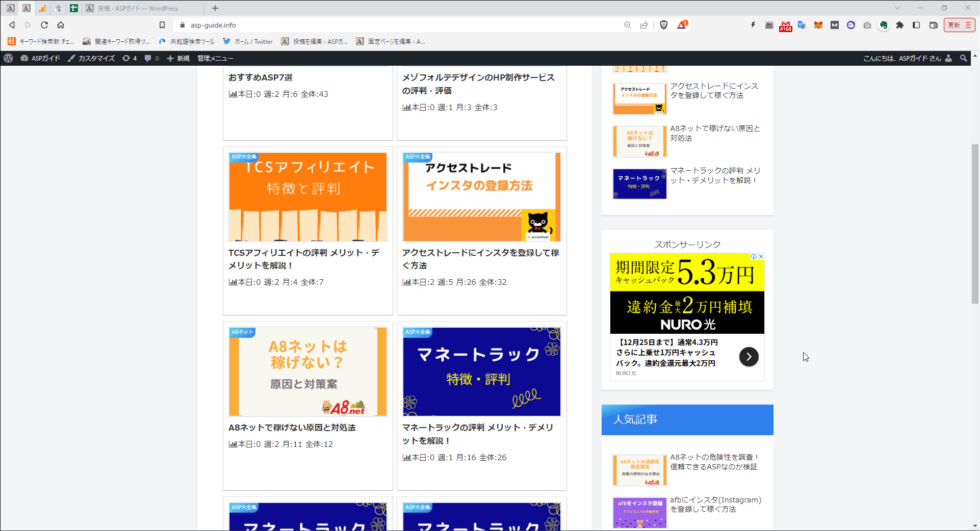The image size is (980, 531).
Task: Expand the tab search chevron in title bar
Action: click(897, 8)
